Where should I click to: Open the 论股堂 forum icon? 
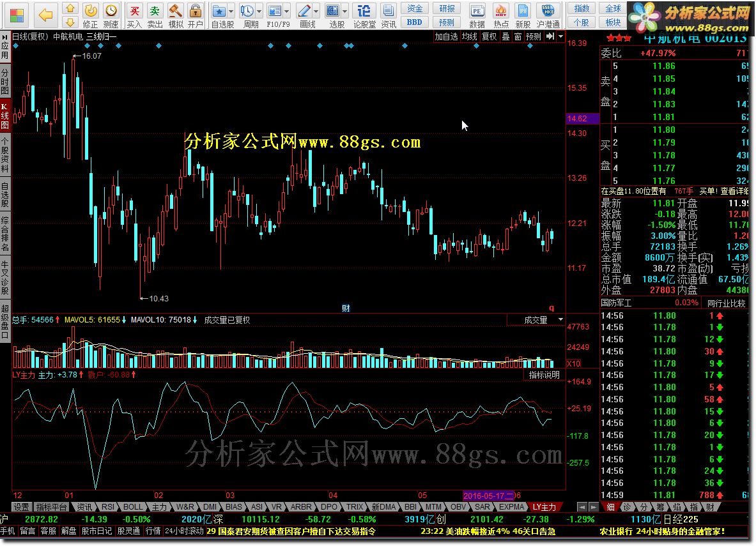pyautogui.click(x=364, y=15)
